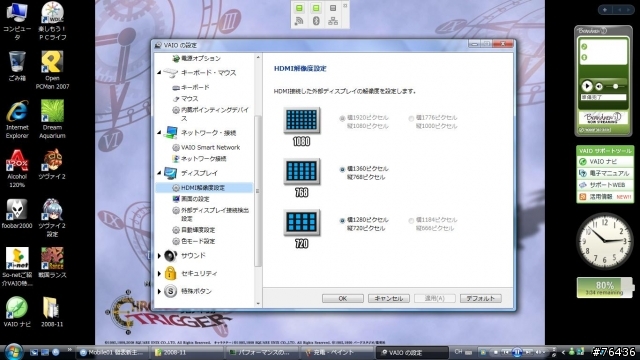This screenshot has width=640, height=360.
Task: Open the Open PCMan 2007 shortcut
Action: 52,70
